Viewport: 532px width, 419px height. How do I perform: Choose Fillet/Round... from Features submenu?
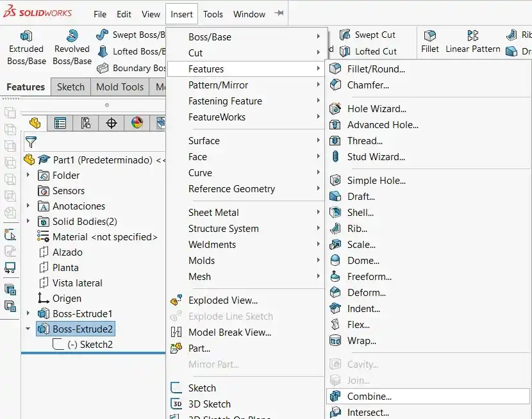pos(428,69)
